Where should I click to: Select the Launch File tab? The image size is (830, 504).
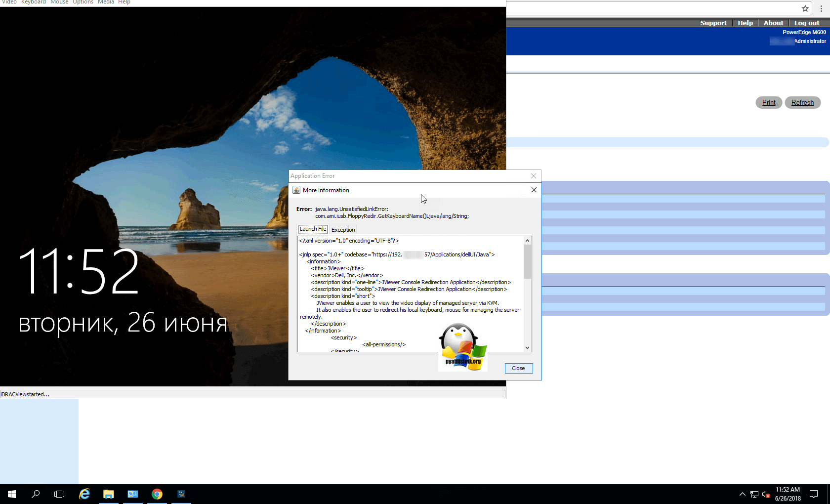pos(313,229)
